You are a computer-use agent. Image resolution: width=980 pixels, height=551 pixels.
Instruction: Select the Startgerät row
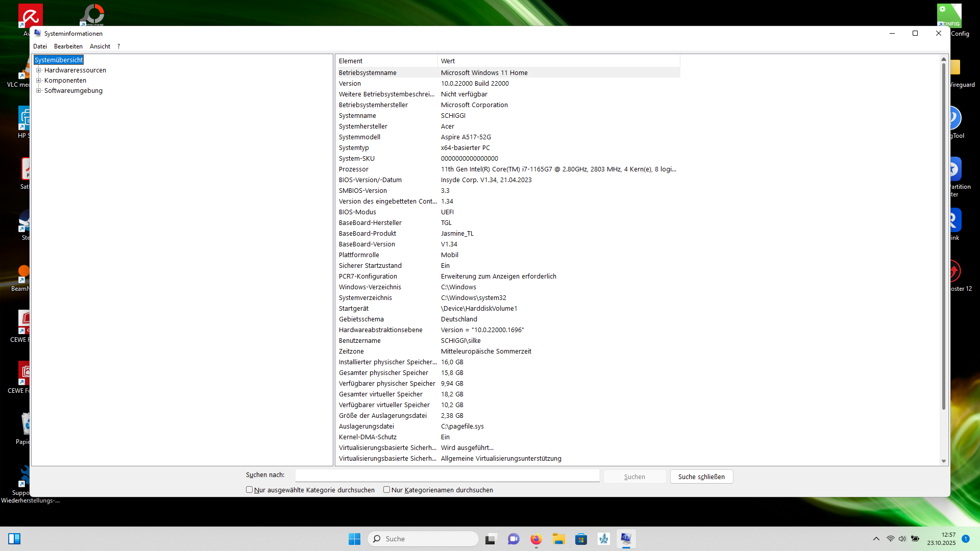(x=508, y=309)
